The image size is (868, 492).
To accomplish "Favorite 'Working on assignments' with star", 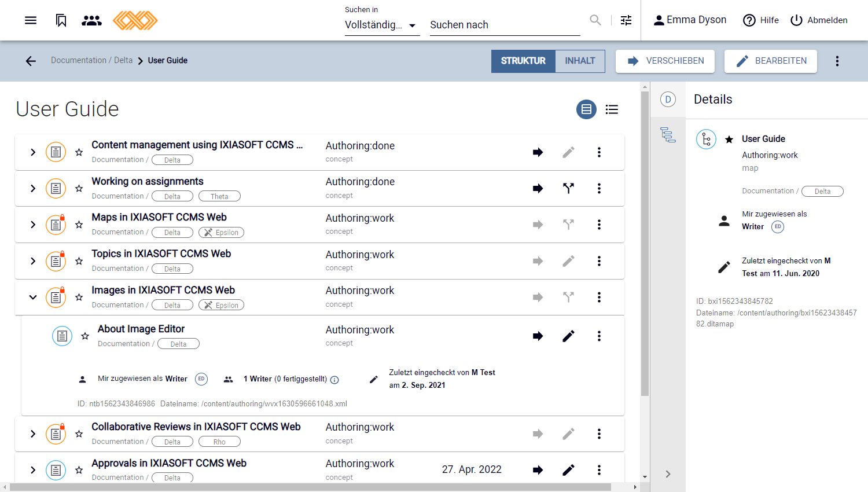I will pyautogui.click(x=79, y=188).
